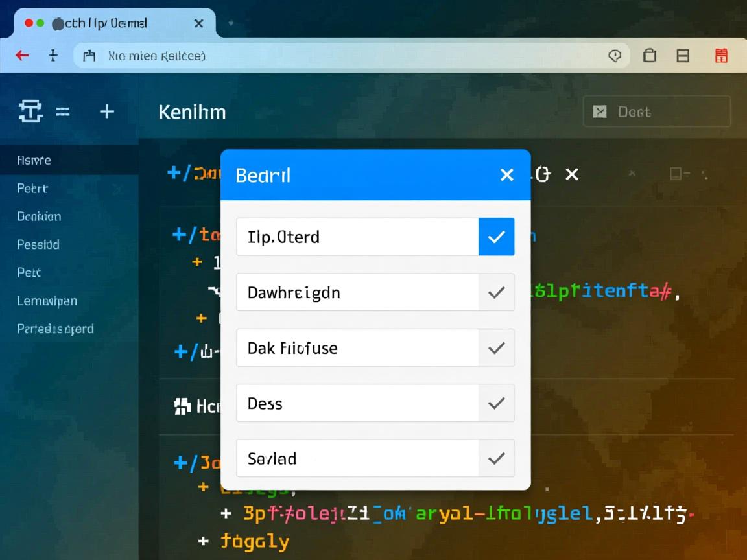This screenshot has height=560, width=747.
Task: Expand the fogoly line plus marker
Action: pyautogui.click(x=204, y=541)
